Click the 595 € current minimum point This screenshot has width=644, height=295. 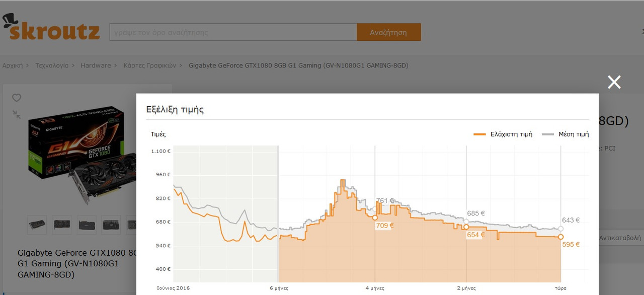click(x=561, y=237)
